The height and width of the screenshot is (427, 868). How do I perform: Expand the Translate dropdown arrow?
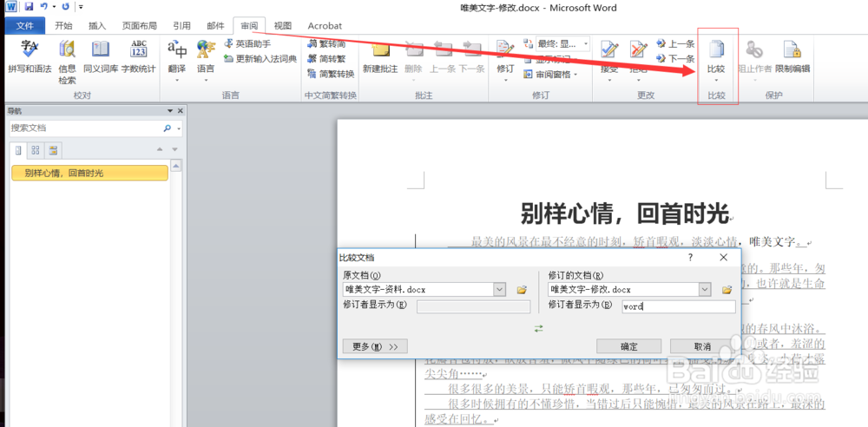click(177, 81)
